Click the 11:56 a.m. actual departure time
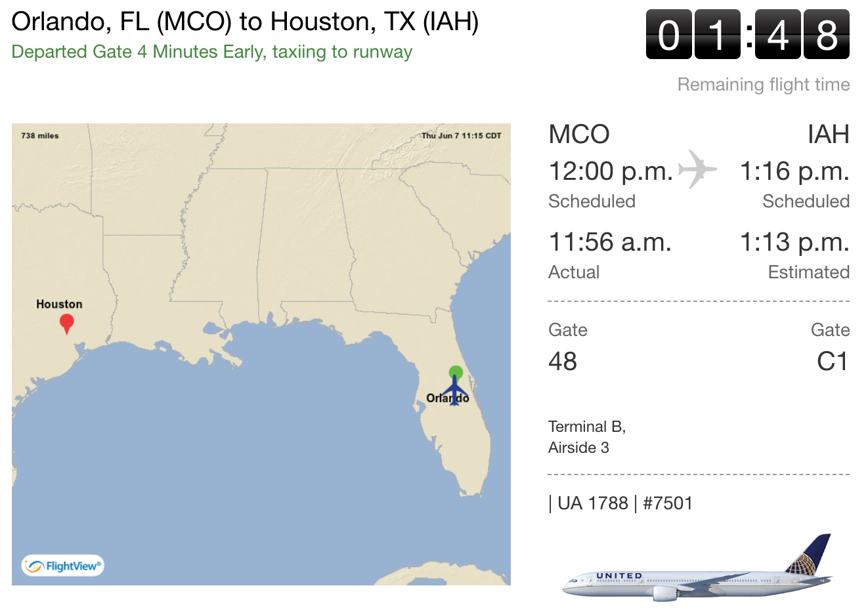This screenshot has height=613, width=868. tap(610, 242)
